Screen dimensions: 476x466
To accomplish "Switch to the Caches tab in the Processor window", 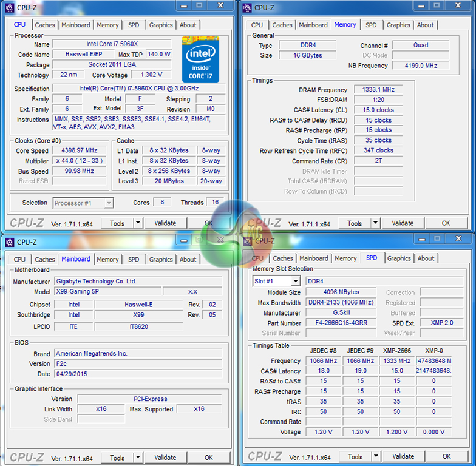I will tap(45, 25).
